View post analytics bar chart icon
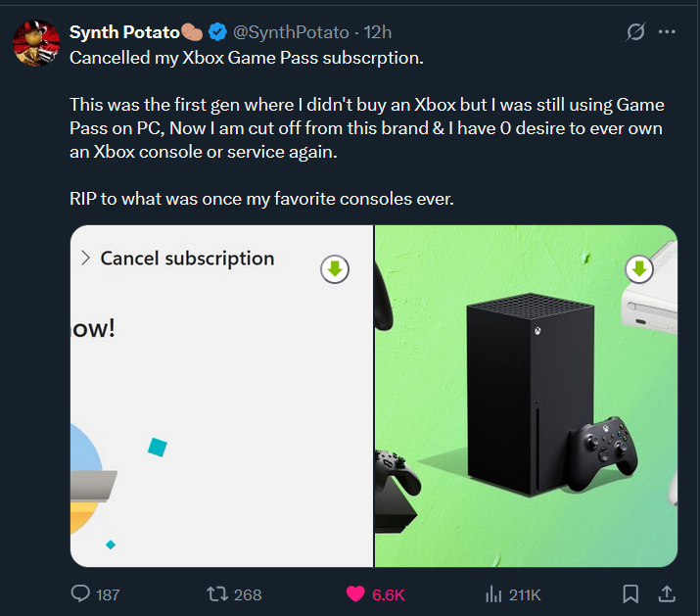This screenshot has height=616, width=700. tap(493, 593)
